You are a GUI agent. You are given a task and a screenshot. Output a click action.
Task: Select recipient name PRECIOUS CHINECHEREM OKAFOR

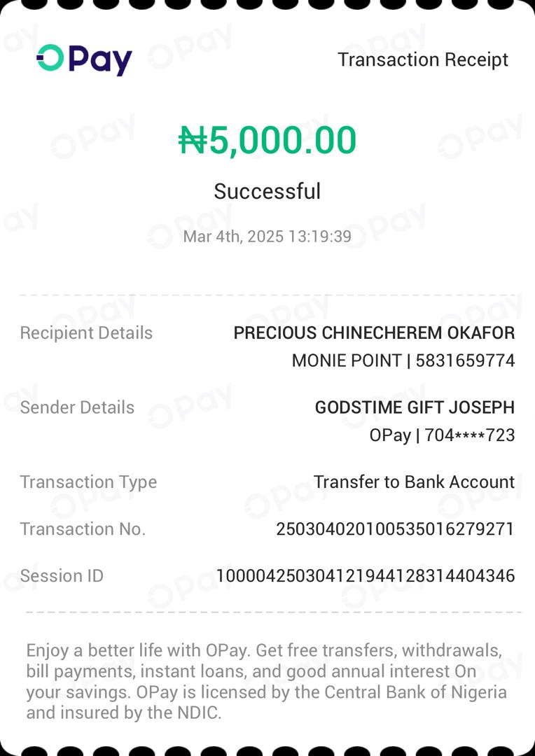pos(374,333)
